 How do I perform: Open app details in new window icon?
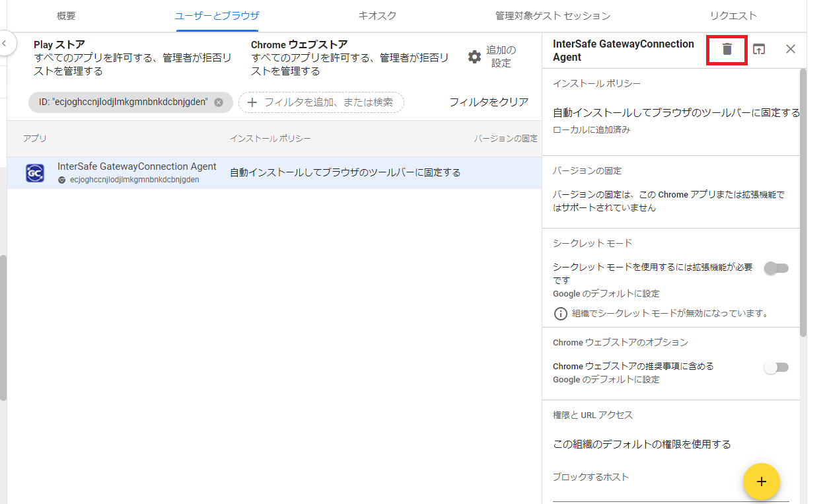(759, 49)
